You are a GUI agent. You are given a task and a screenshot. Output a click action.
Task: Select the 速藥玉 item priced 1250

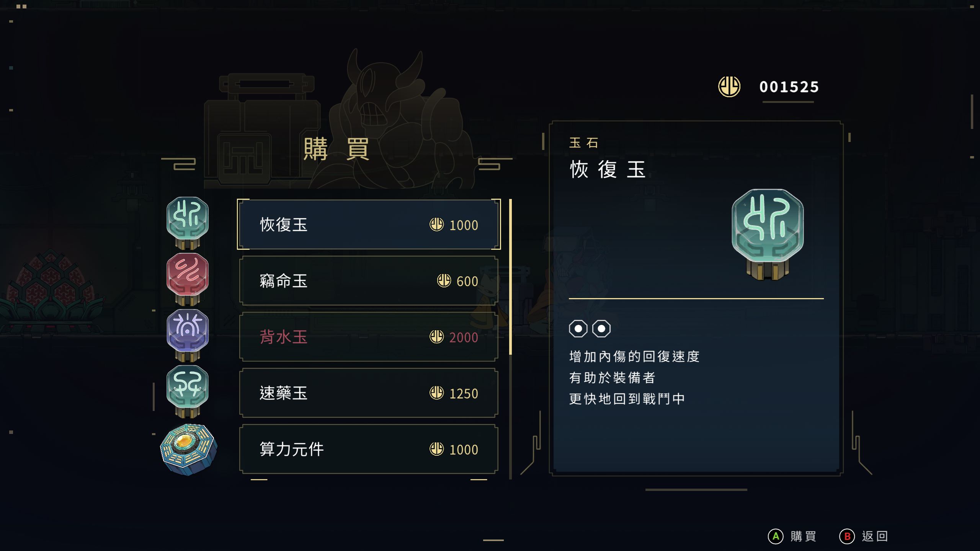click(369, 393)
